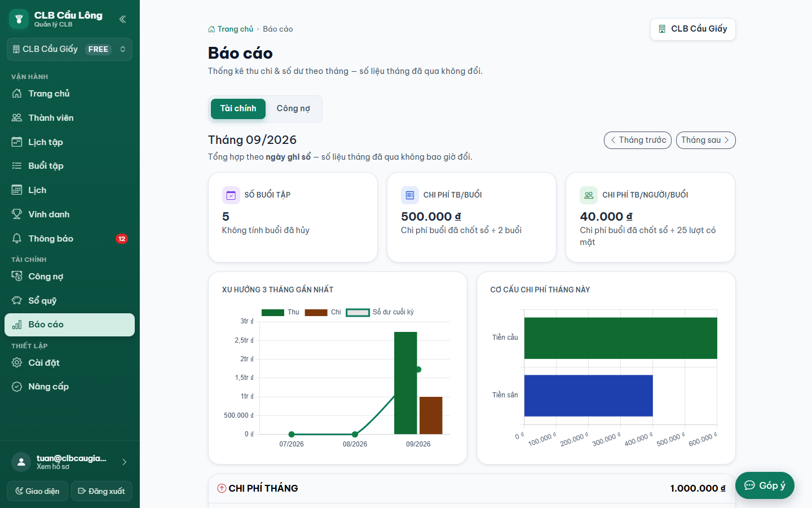Image resolution: width=812 pixels, height=508 pixels.
Task: Go to Trang chủ in sidebar
Action: pos(69,94)
